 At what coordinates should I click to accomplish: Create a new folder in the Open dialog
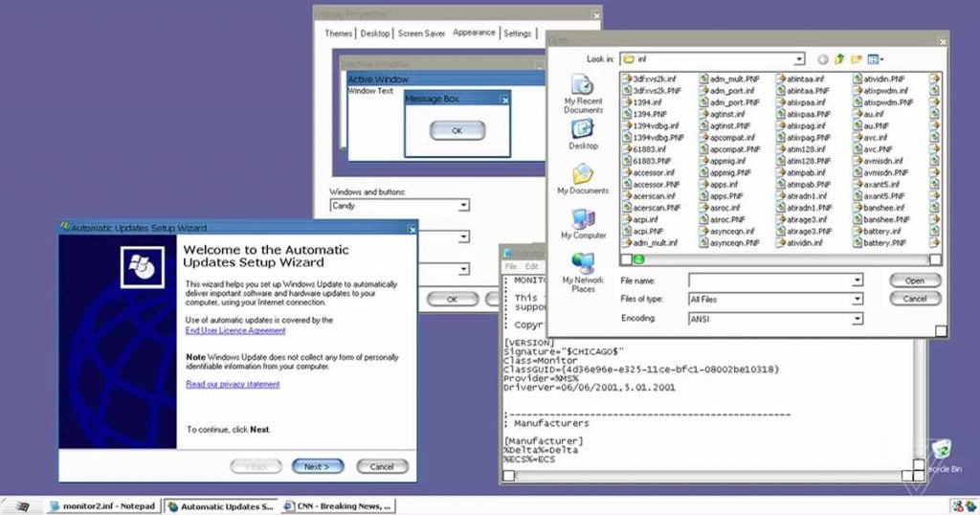pyautogui.click(x=857, y=58)
